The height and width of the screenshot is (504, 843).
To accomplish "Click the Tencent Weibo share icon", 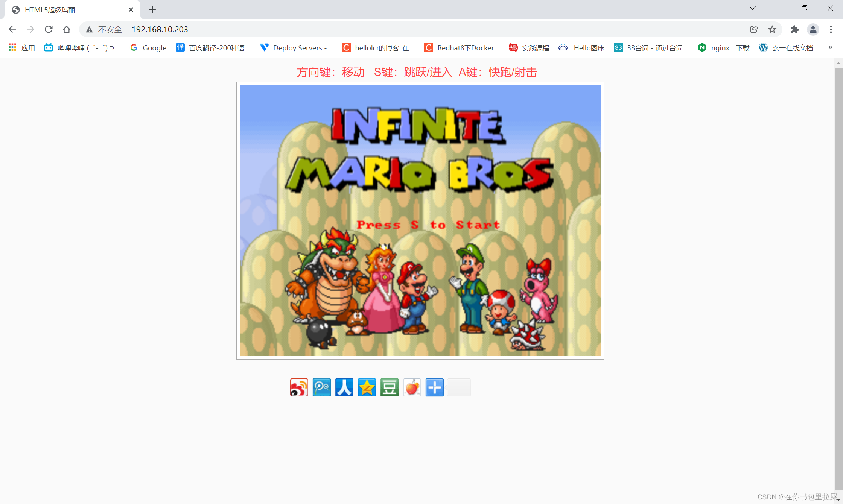I will (321, 387).
